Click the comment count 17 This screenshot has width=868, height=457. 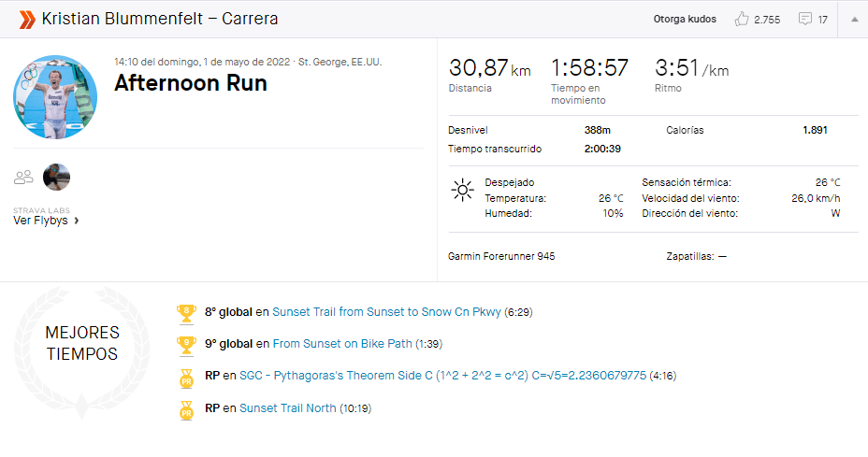[x=822, y=20]
